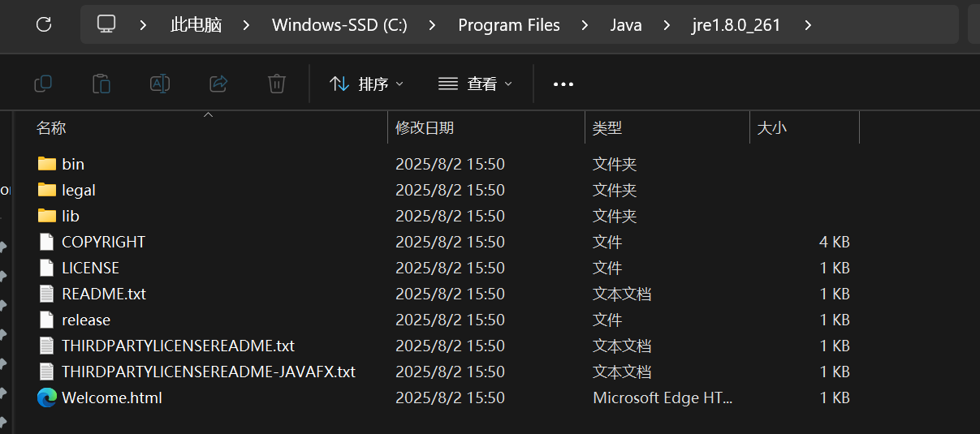The width and height of the screenshot is (980, 434).
Task: Click the refresh icon
Action: point(44,24)
